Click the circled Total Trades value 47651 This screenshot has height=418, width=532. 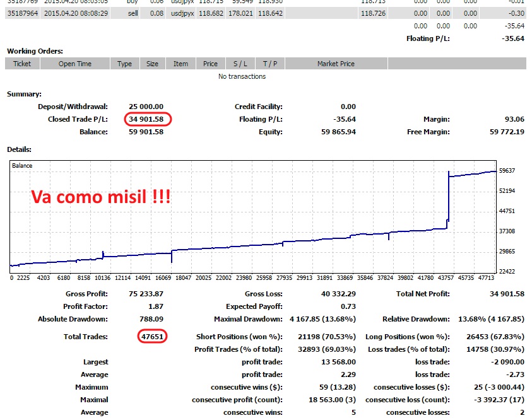(151, 337)
